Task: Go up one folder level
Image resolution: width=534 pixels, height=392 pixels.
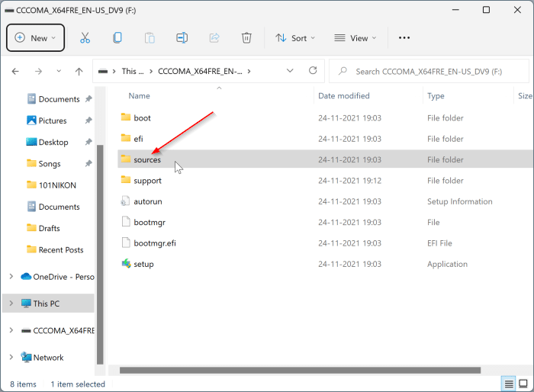Action: [x=79, y=71]
